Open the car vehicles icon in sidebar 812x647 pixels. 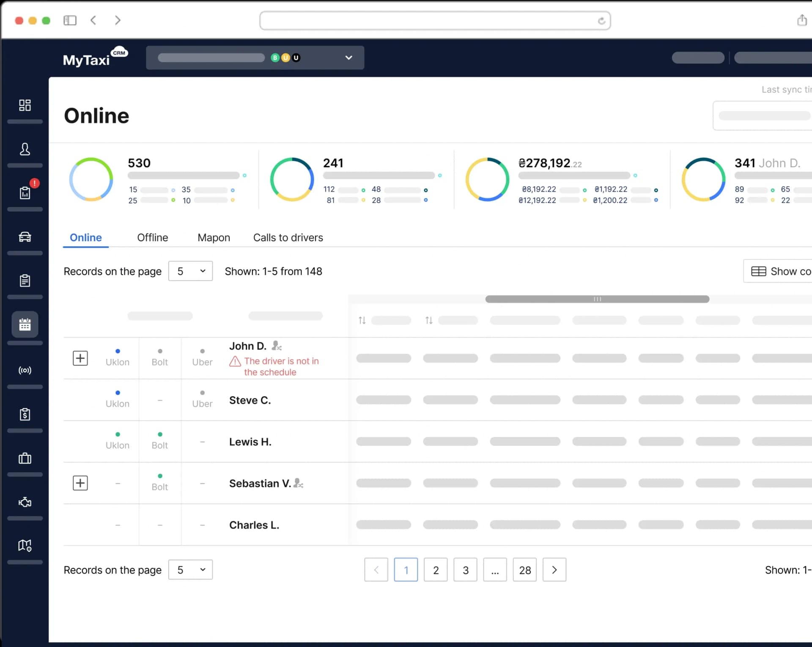pyautogui.click(x=25, y=237)
